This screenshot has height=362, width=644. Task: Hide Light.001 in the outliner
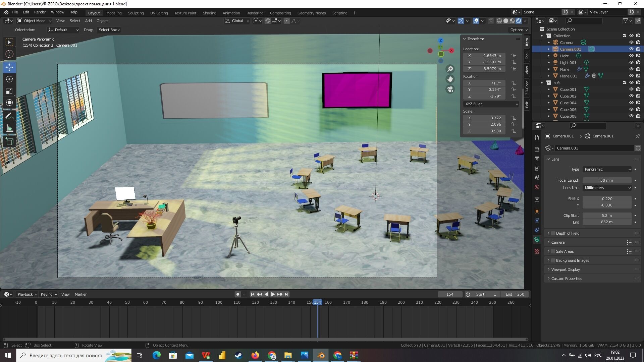(x=631, y=63)
